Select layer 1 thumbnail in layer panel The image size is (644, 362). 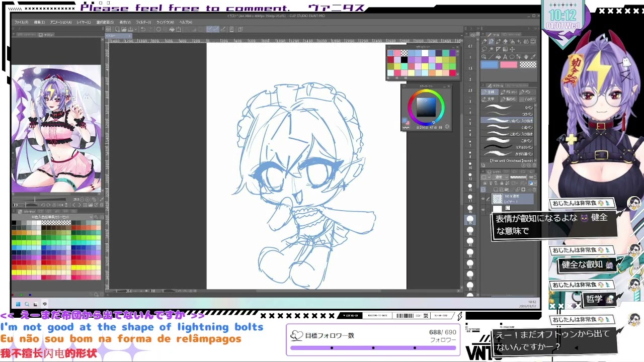pyautogui.click(x=498, y=199)
